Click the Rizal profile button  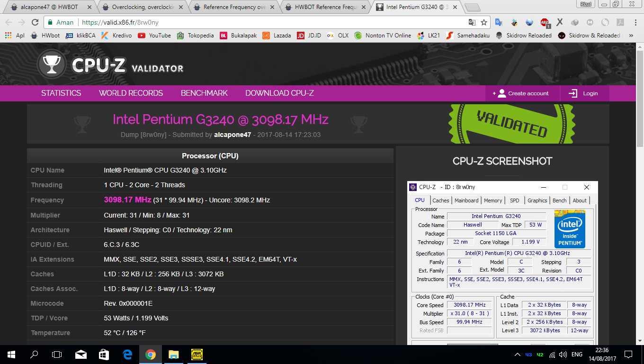click(586, 4)
